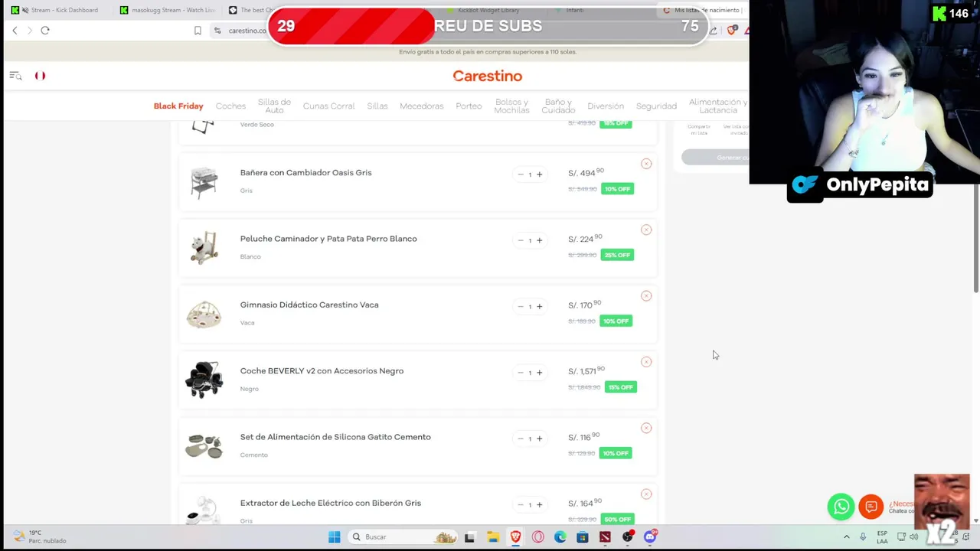Screen dimensions: 980x551
Task: Open Microsoft Edge taskbar icon
Action: 560,537
